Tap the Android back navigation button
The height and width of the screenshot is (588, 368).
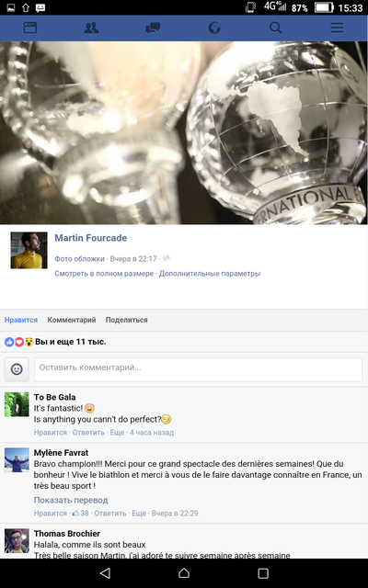coord(106,573)
